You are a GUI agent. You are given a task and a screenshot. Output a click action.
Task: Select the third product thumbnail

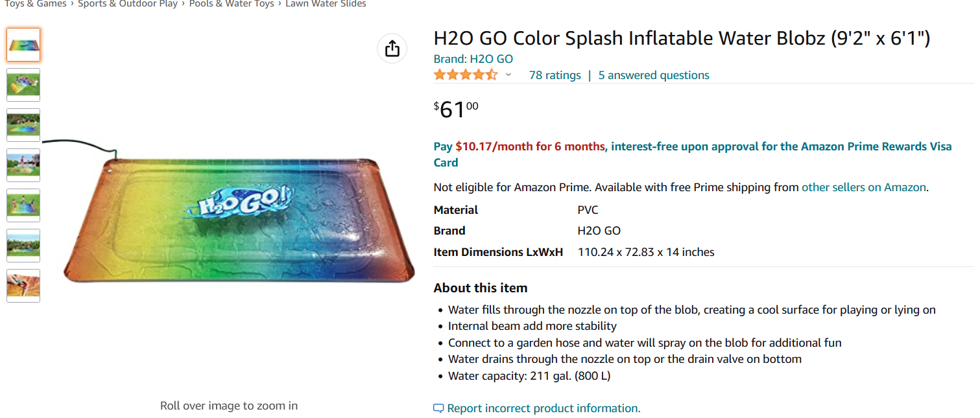point(23,125)
